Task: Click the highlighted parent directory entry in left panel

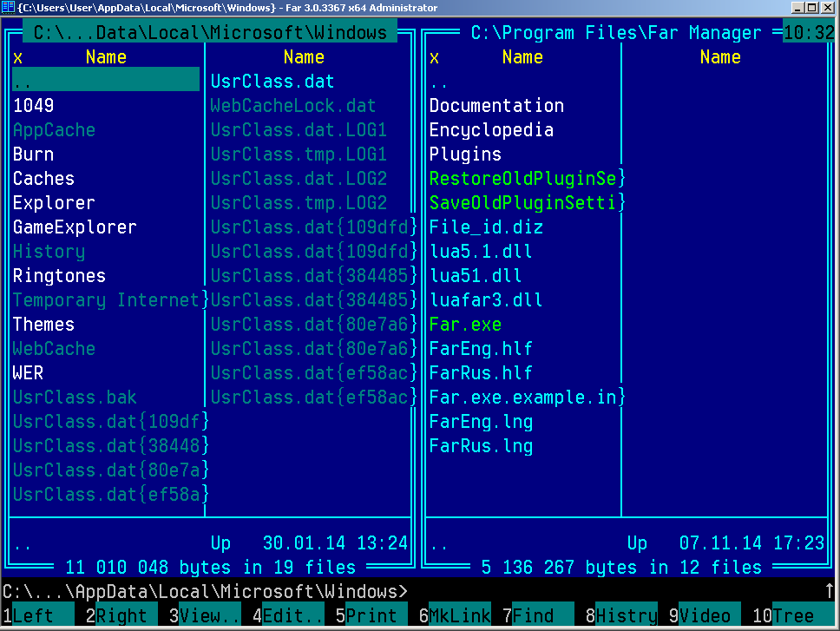Action: tap(106, 79)
